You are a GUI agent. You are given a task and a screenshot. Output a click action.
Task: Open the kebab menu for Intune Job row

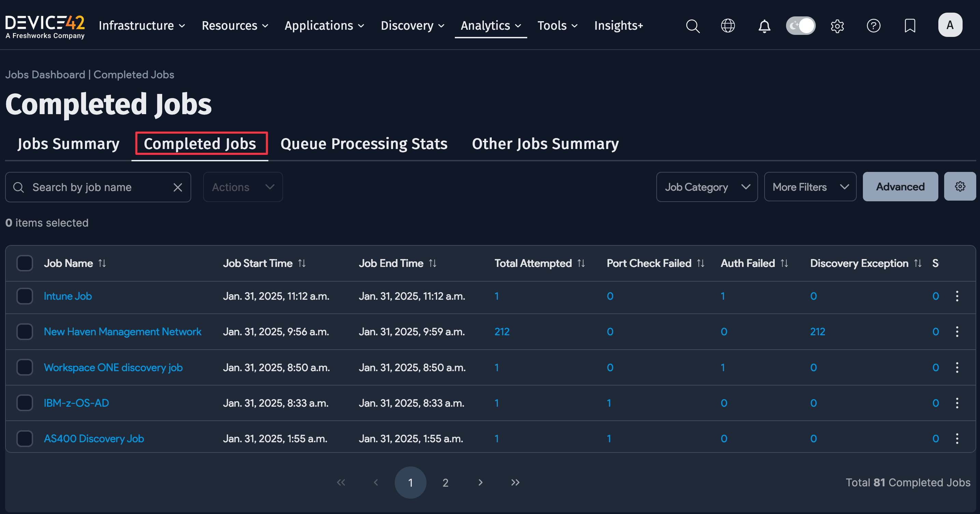[x=957, y=296]
